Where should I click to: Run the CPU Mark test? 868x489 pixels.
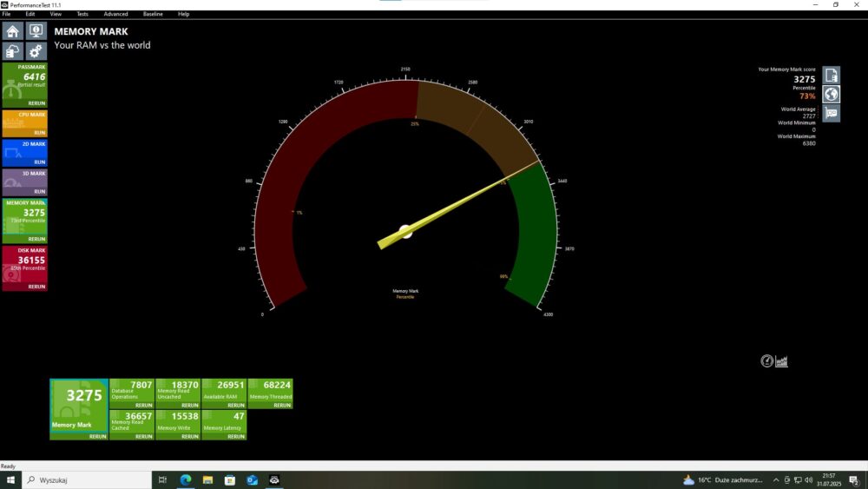point(39,133)
